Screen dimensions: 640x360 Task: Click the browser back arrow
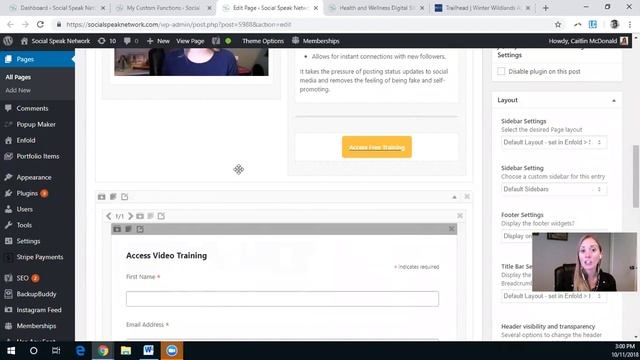(11, 24)
